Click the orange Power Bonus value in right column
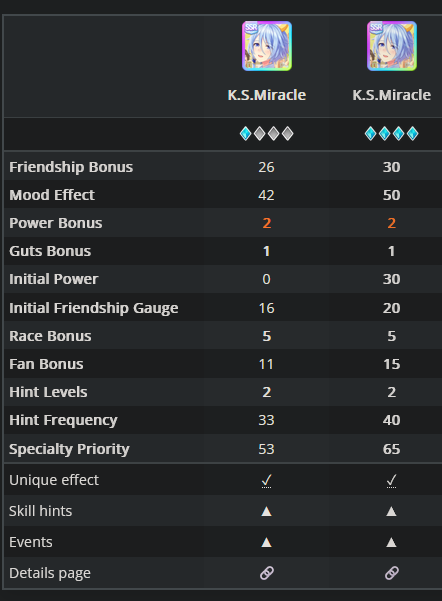The image size is (442, 601). point(391,223)
